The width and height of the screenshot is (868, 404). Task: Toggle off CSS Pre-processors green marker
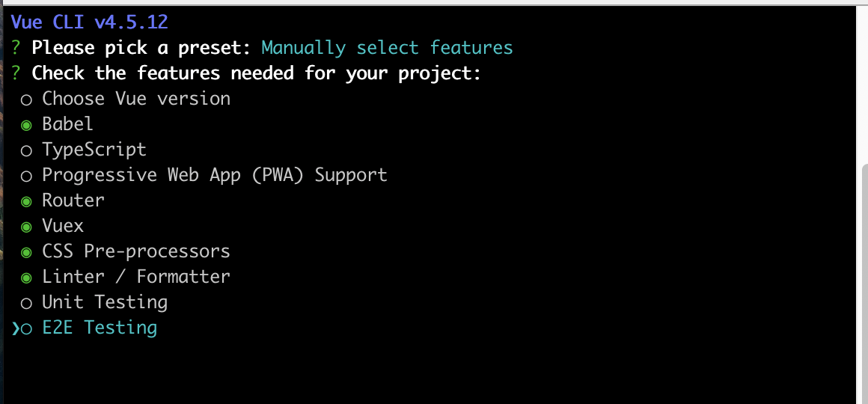(26, 253)
